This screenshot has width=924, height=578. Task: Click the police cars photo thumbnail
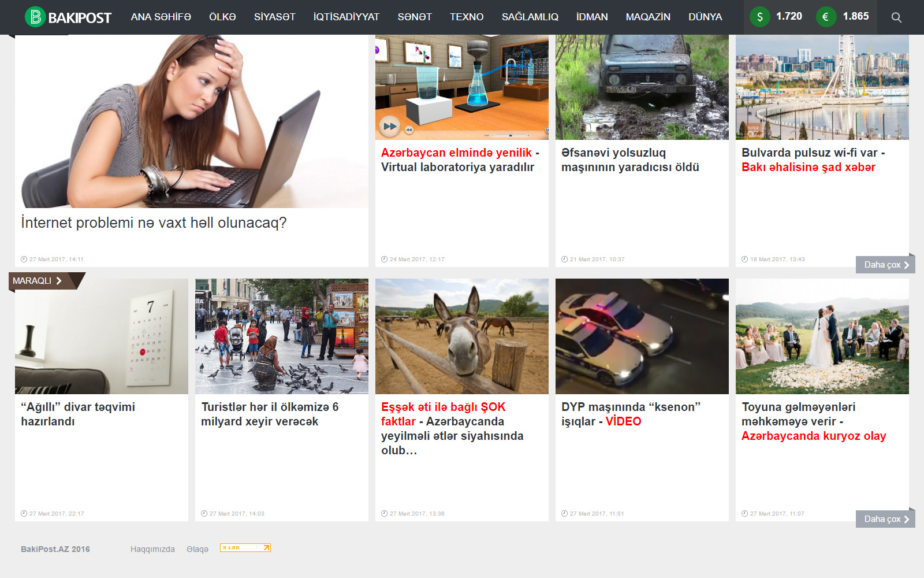[642, 336]
